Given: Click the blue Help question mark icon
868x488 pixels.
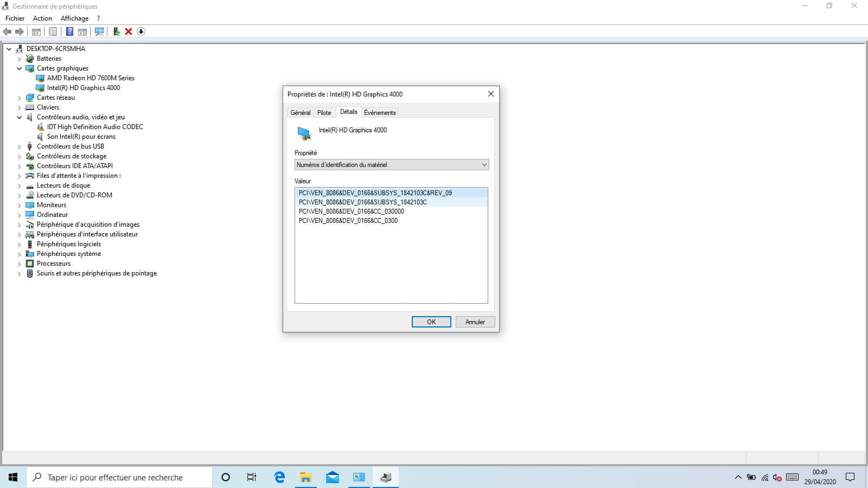Looking at the screenshot, I should click(x=69, y=31).
